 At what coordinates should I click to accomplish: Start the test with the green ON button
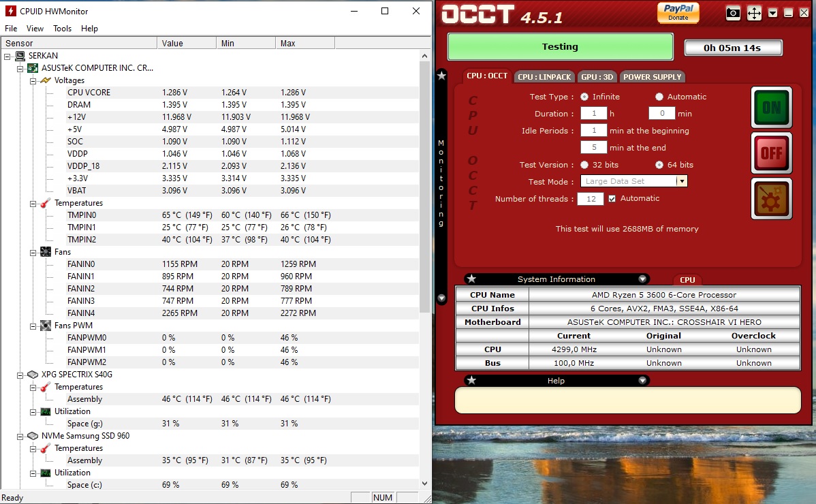pos(771,107)
